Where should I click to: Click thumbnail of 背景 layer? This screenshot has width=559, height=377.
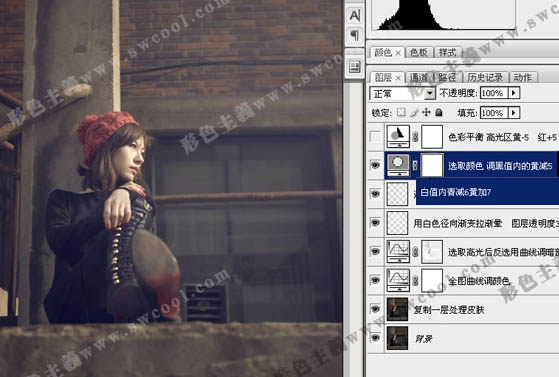(x=398, y=338)
